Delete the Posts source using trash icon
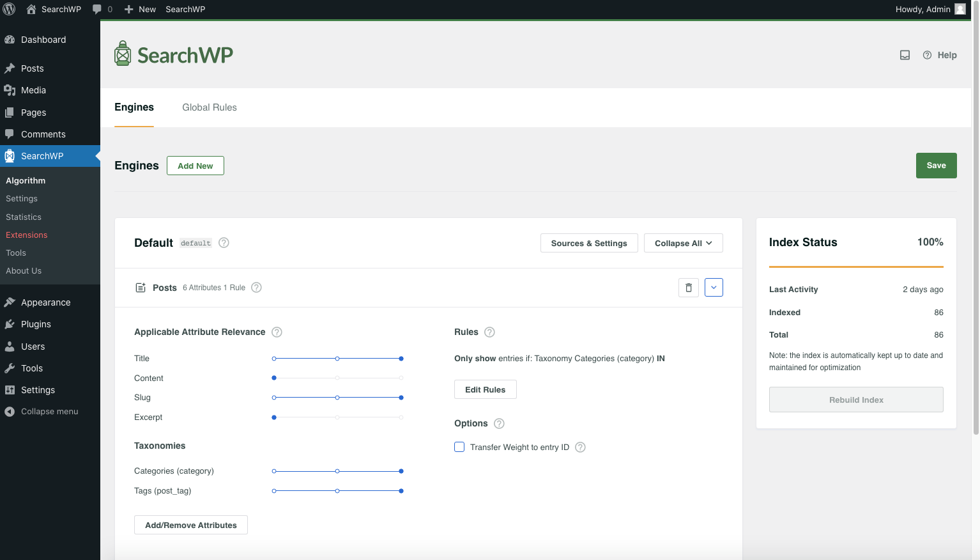 click(688, 288)
